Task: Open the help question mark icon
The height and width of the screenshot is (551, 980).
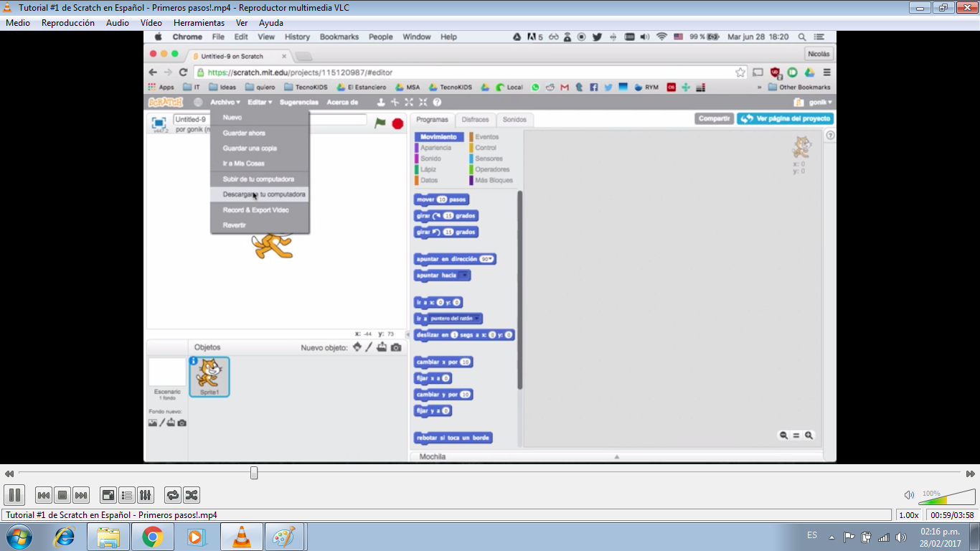Action: pyautogui.click(x=437, y=102)
